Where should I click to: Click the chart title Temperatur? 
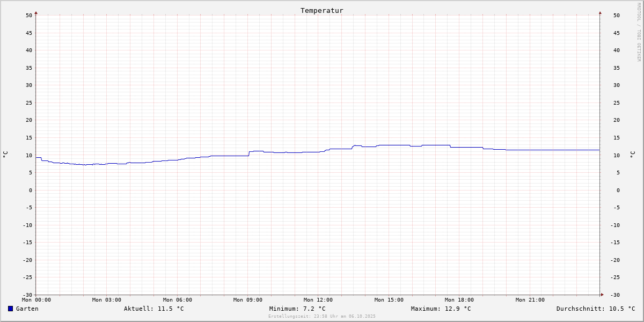tap(322, 10)
